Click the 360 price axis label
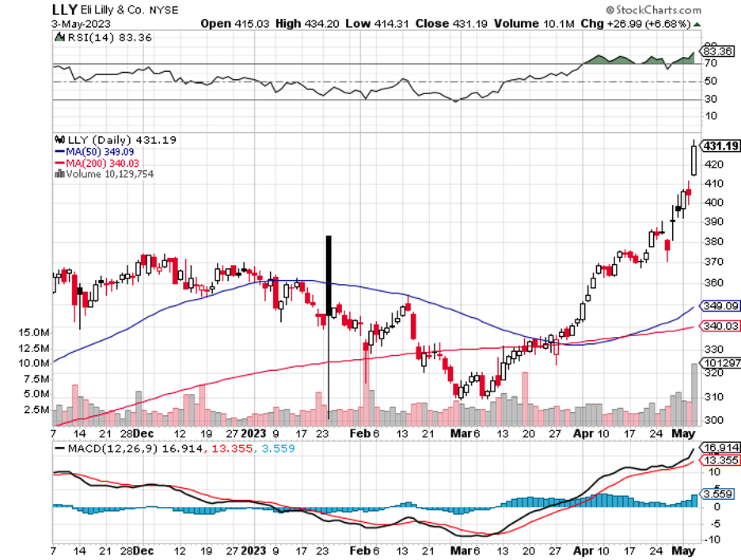Screen dimensions: 741x560 (713, 282)
